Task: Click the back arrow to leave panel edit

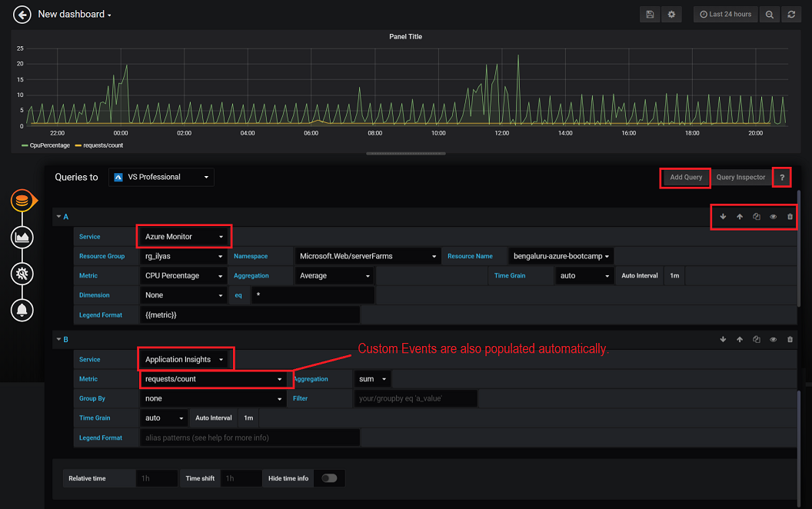Action: [22, 15]
